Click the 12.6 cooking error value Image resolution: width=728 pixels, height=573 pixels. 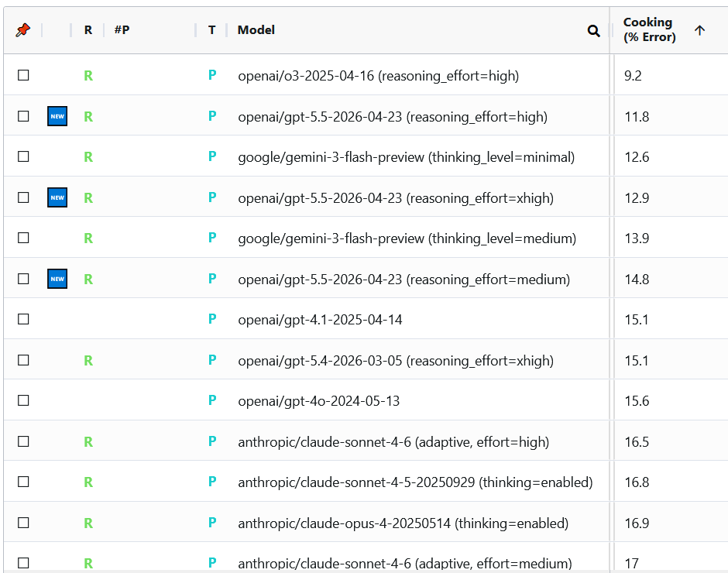click(x=637, y=157)
